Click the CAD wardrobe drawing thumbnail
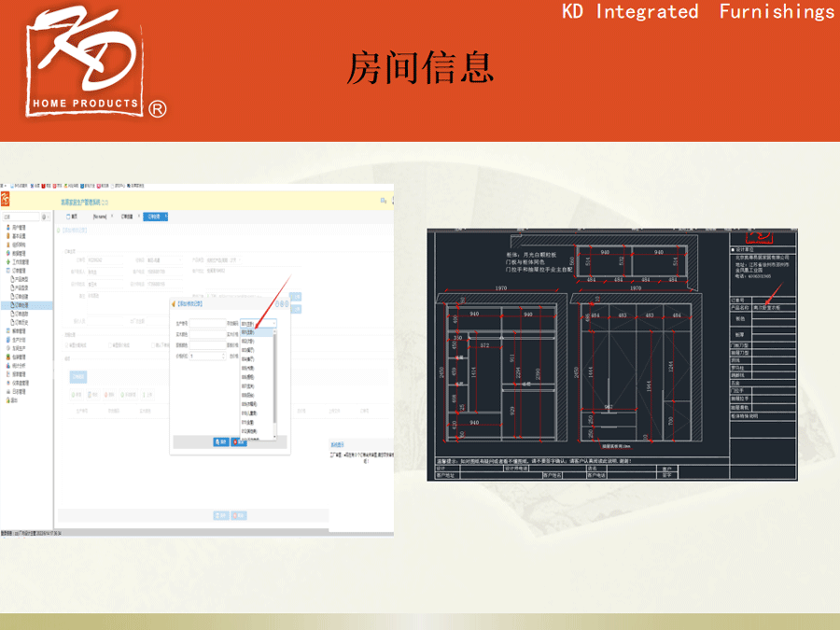Viewport: 840px width, 630px height. [611, 355]
